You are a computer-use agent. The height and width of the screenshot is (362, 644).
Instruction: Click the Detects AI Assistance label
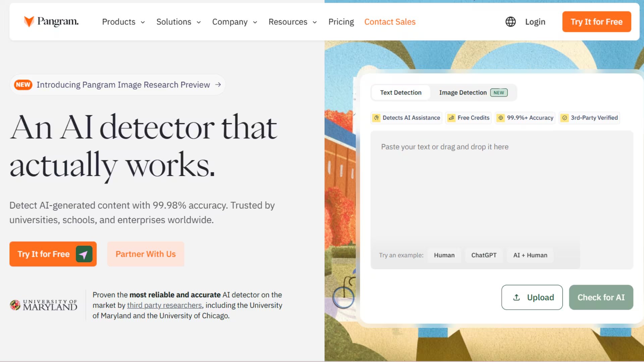click(x=411, y=118)
